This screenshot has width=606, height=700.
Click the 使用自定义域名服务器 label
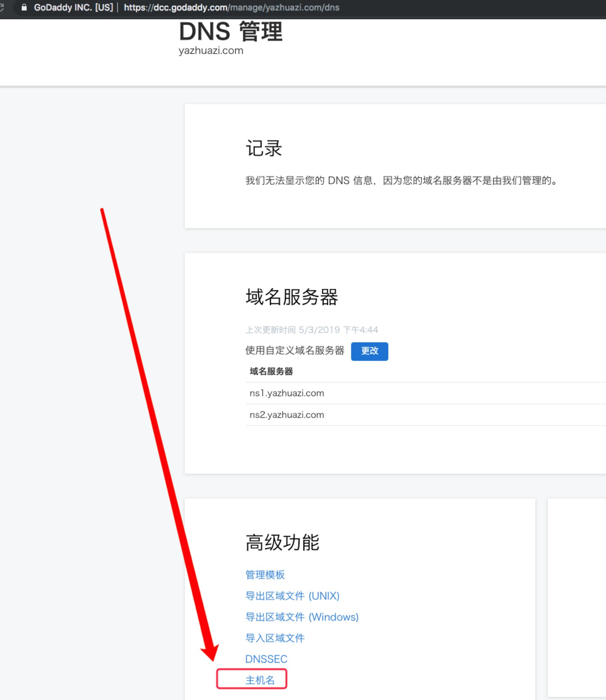coord(295,350)
